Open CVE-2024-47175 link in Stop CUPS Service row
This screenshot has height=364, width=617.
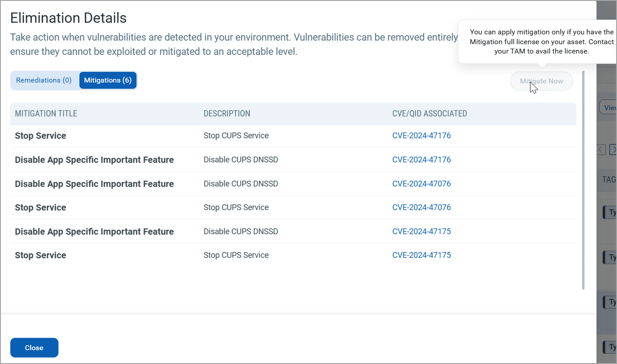[421, 255]
